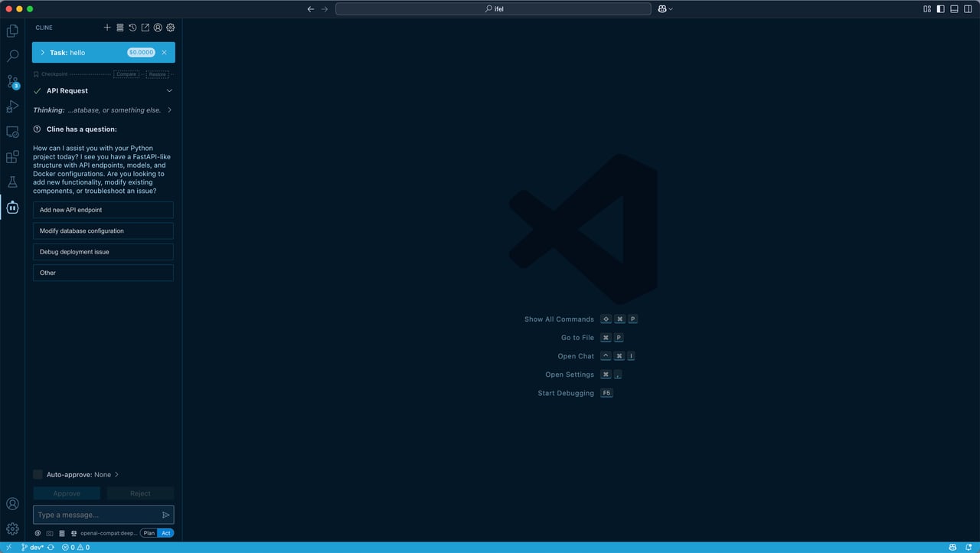Click 'Cline has a question' heading
This screenshot has height=553, width=980.
(82, 129)
